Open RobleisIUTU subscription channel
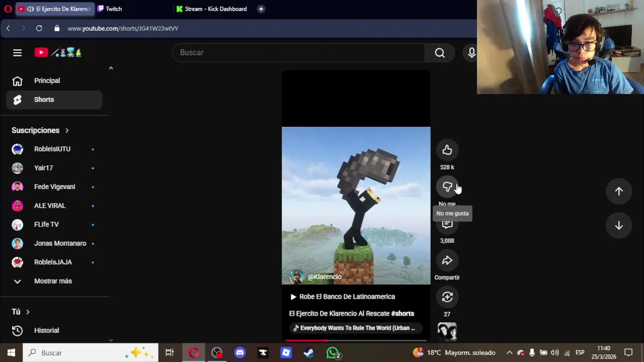Viewport: 644px width, 362px height. 54,149
